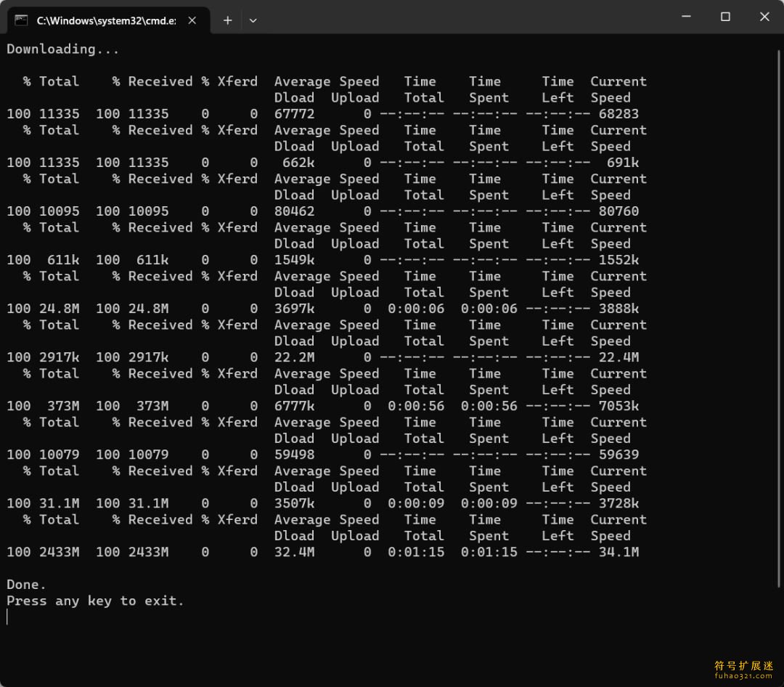This screenshot has width=784, height=687.
Task: Minimize the terminal window
Action: 685,17
